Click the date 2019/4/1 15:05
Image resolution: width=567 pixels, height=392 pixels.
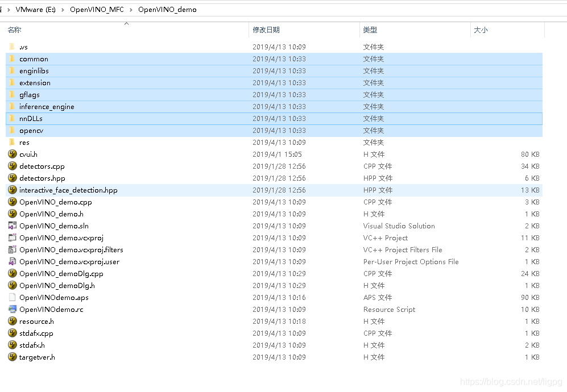(x=277, y=155)
